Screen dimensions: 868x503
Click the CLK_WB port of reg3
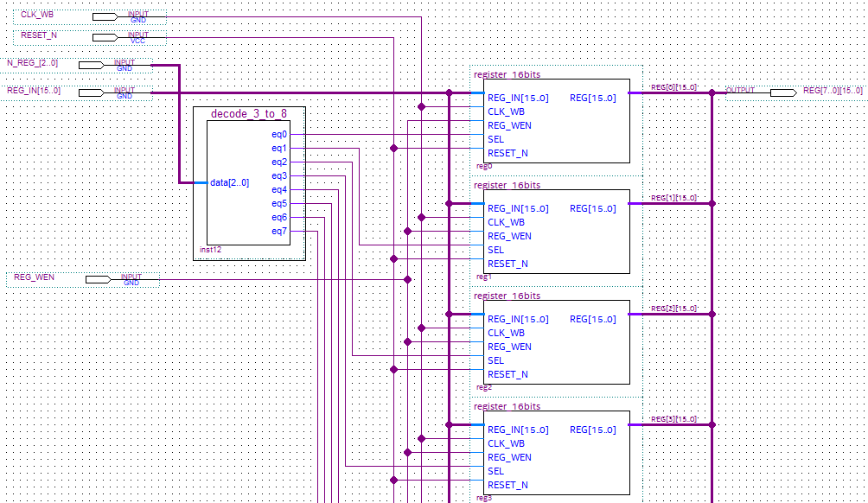tap(506, 443)
